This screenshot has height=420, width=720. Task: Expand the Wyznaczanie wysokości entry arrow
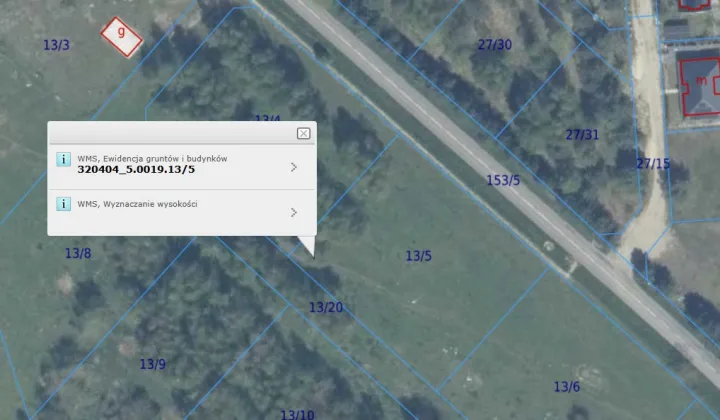coord(294,212)
